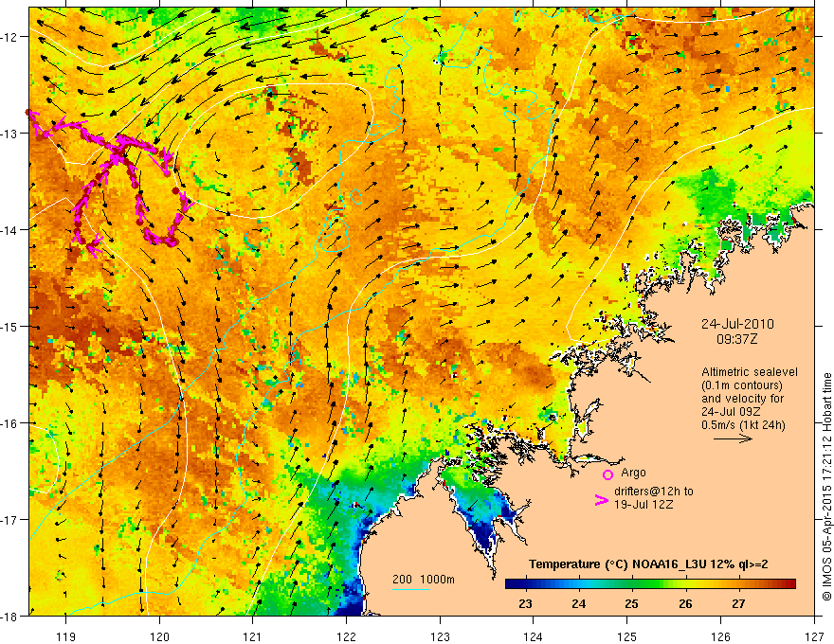834x644 pixels.
Task: Click the longitude axis label 124
Action: click(534, 636)
